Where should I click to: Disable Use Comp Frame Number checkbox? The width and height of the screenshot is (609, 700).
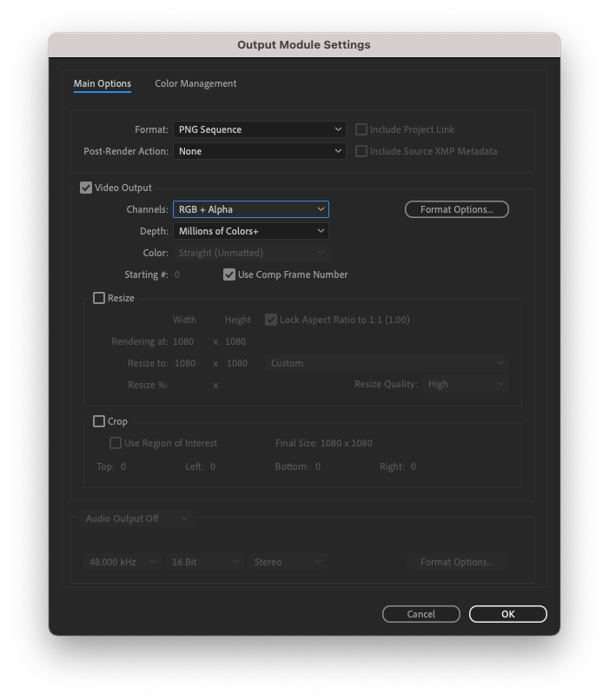[229, 274]
